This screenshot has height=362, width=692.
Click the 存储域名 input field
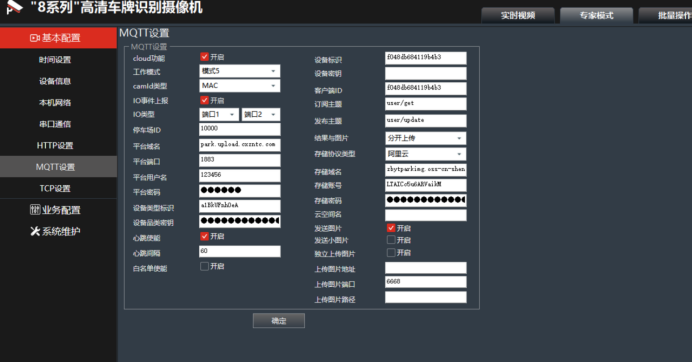pos(425,170)
